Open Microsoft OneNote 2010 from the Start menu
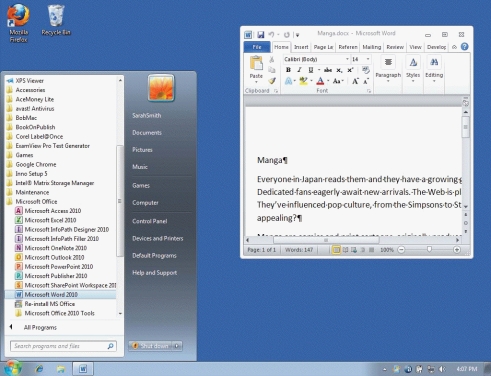This screenshot has width=491, height=376. point(51,248)
